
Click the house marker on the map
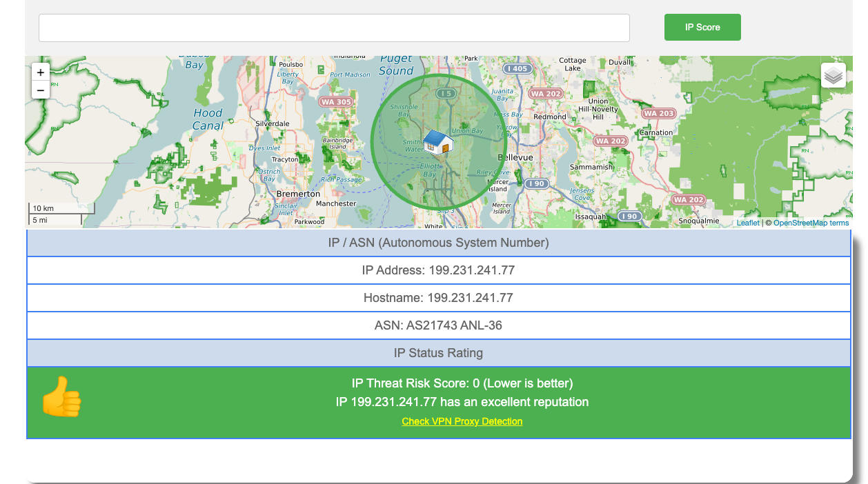point(437,141)
